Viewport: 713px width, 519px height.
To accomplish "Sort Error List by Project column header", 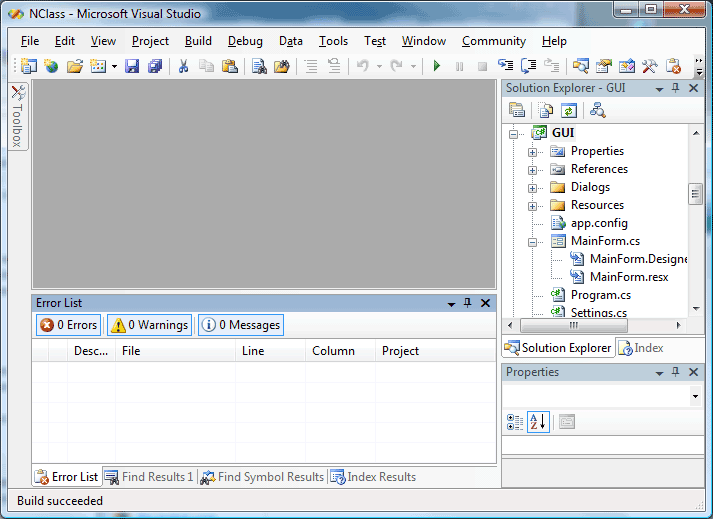I will [x=436, y=351].
